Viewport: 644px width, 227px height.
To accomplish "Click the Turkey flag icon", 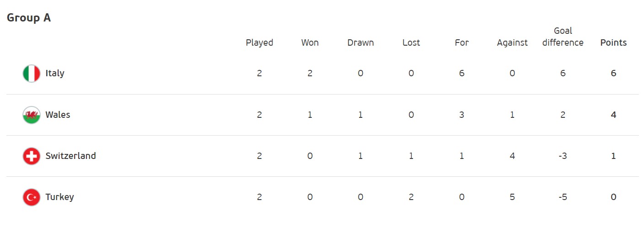I will tap(32, 197).
